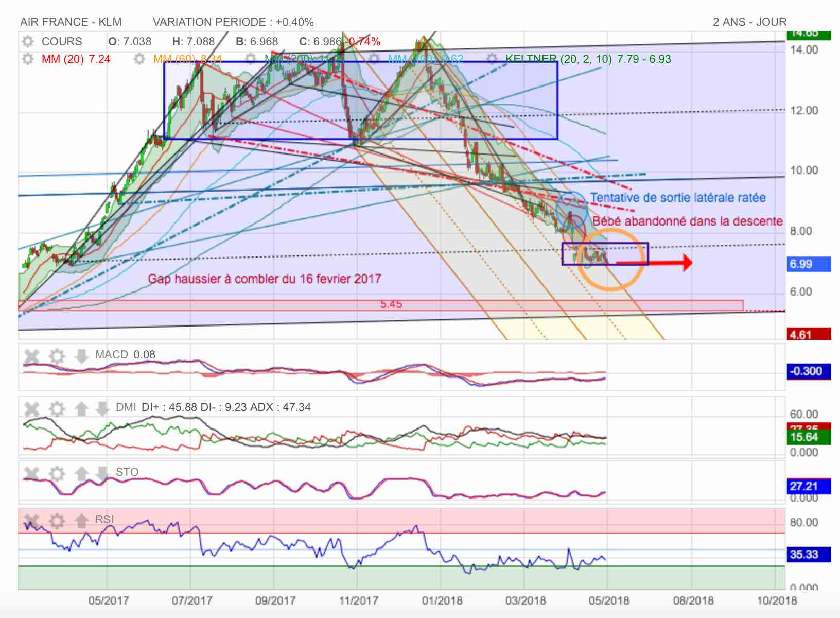The image size is (840, 618).
Task: Move the STO panel down
Action: click(102, 473)
